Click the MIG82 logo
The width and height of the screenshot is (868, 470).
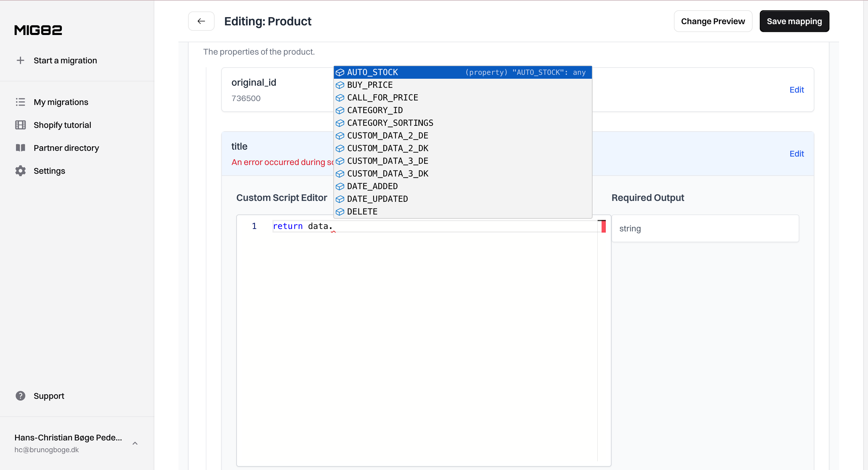pyautogui.click(x=38, y=30)
